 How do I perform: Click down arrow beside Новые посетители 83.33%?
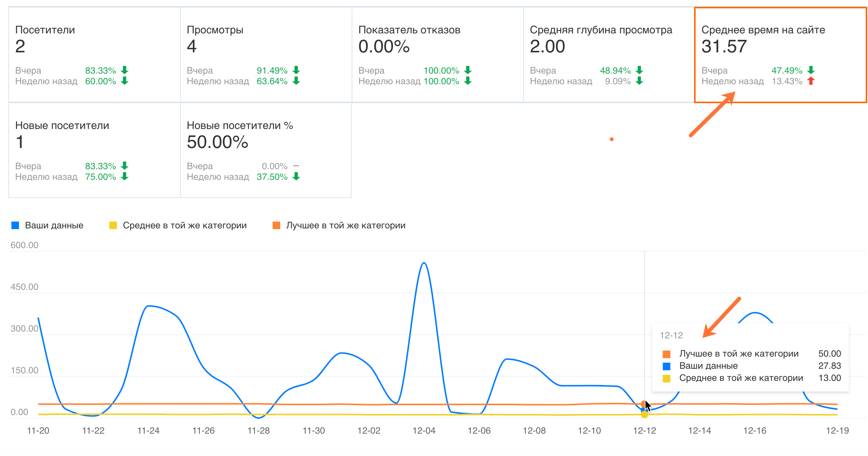pos(125,166)
